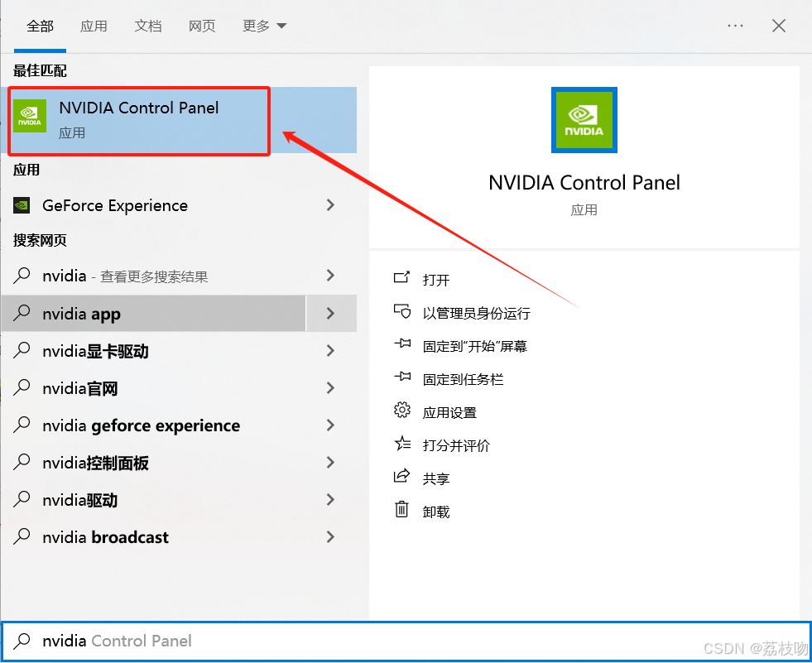Switch to the 全部 tab
Screen dimensions: 812x663
pyautogui.click(x=40, y=26)
